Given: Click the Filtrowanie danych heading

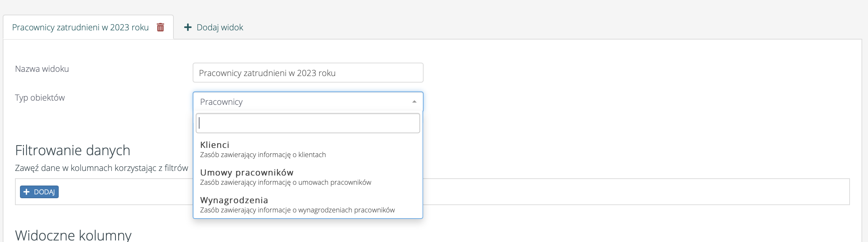Looking at the screenshot, I should 73,150.
